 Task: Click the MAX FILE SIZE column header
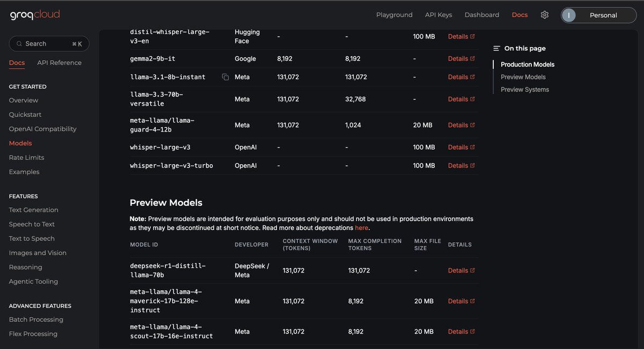[428, 245]
